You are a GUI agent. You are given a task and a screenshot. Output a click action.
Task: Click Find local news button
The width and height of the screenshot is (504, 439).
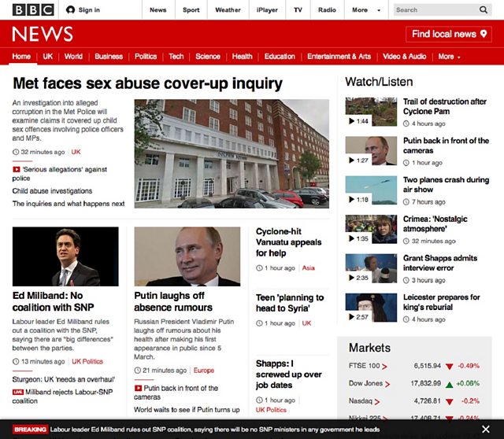pyautogui.click(x=449, y=34)
